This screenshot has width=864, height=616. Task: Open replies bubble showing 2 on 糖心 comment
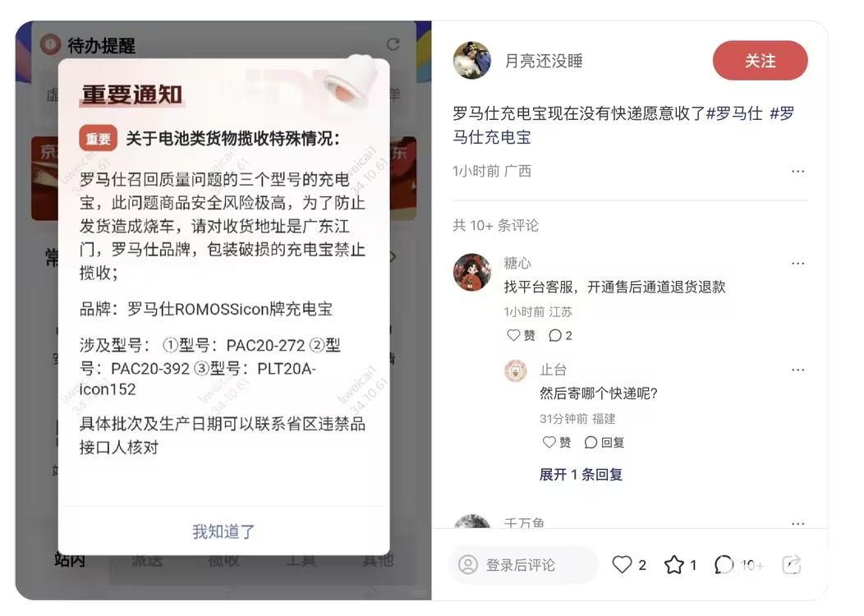coord(560,335)
